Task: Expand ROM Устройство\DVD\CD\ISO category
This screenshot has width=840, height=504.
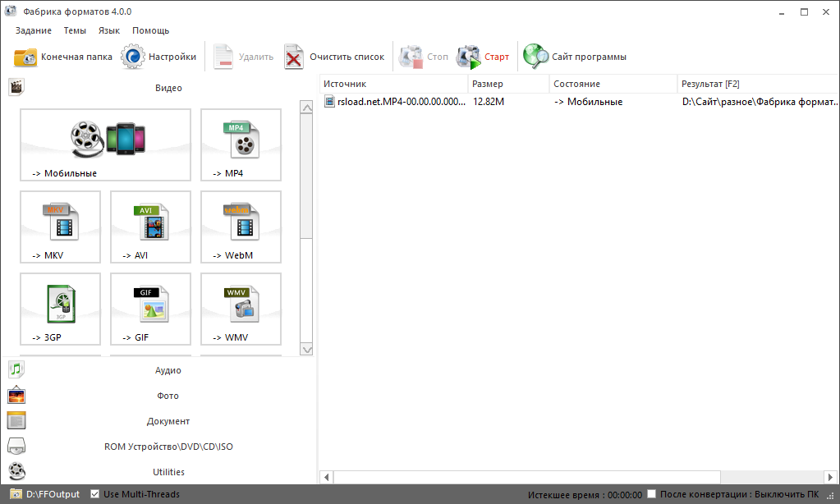Action: [159, 447]
